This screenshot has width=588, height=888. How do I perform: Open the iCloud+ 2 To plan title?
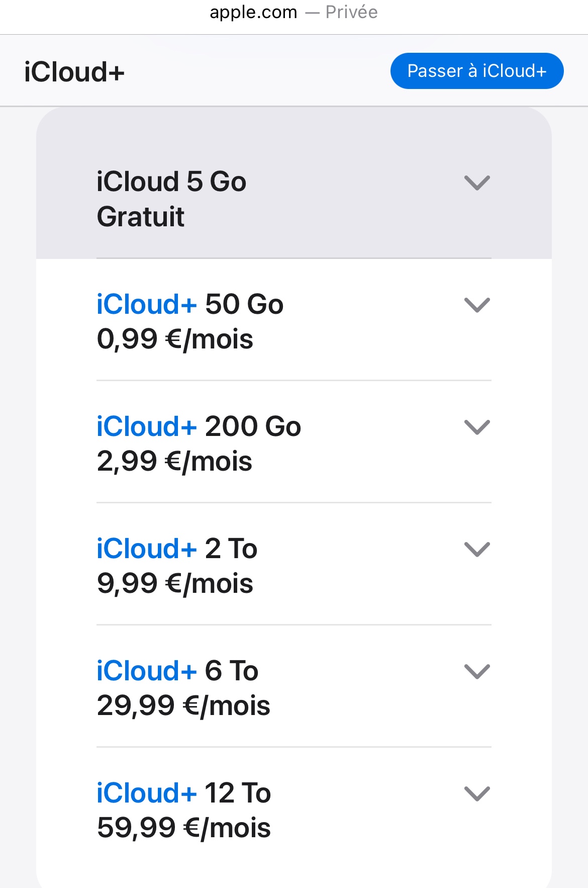pos(177,549)
